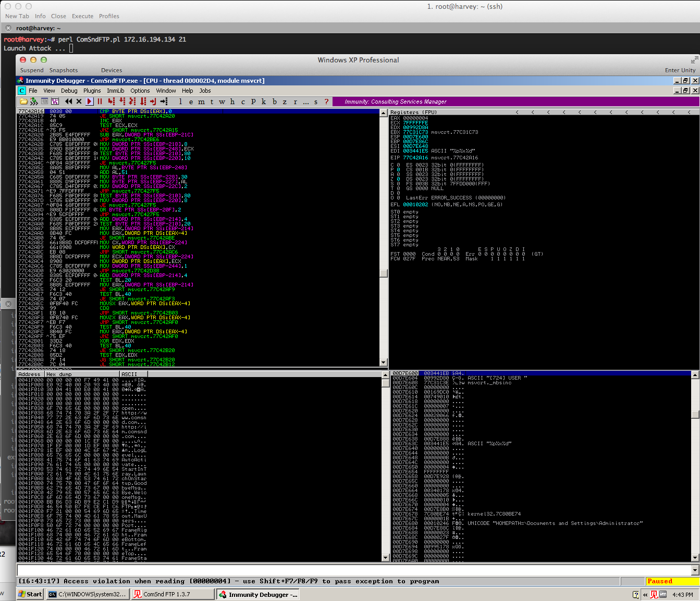Click Suspend in the VM toolbar
700x601 pixels.
coord(32,70)
